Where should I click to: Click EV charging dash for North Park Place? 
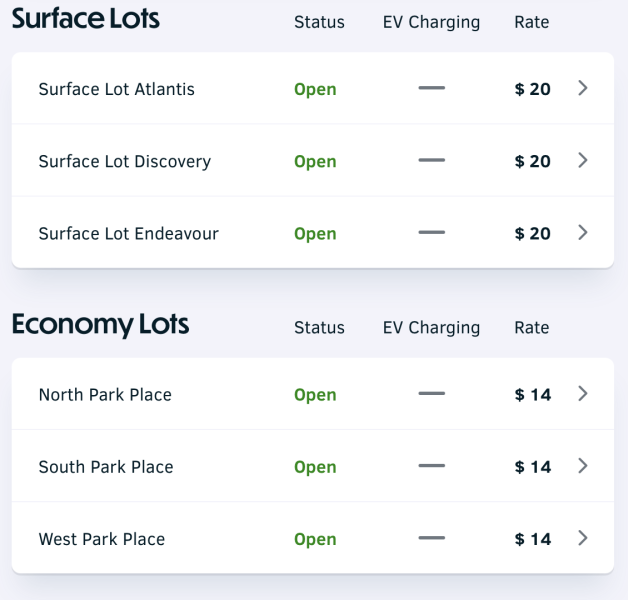(x=431, y=394)
